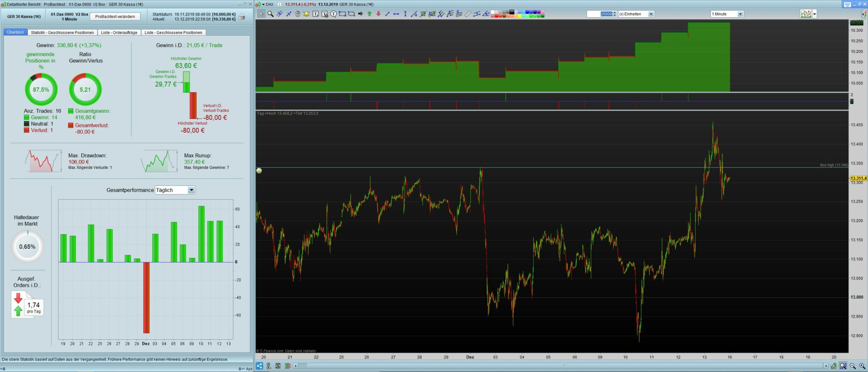The image size is (868, 372).
Task: Click the Max. Drawdown 106,00 € value
Action: [x=79, y=162]
